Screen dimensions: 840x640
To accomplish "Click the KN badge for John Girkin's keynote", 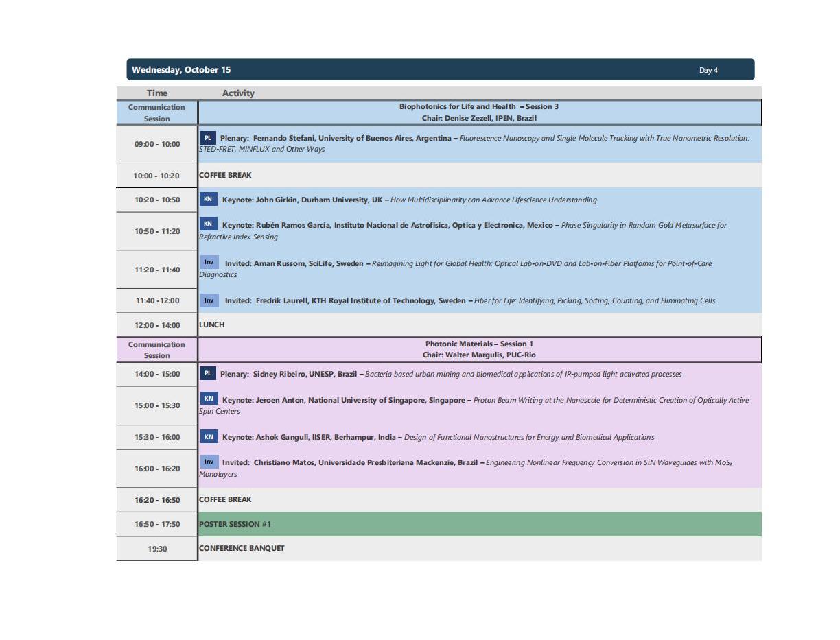I will [208, 200].
